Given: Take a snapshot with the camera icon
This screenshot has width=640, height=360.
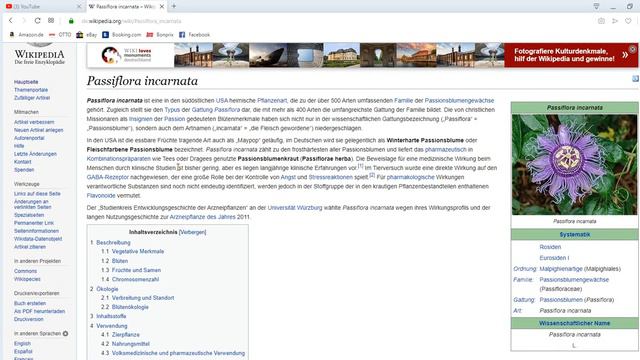Looking at the screenshot, I should point(601,21).
